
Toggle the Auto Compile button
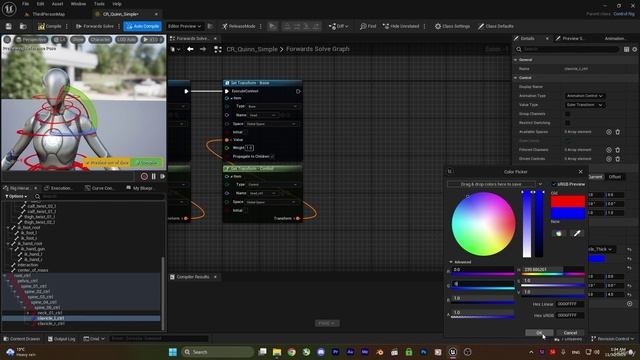point(142,26)
